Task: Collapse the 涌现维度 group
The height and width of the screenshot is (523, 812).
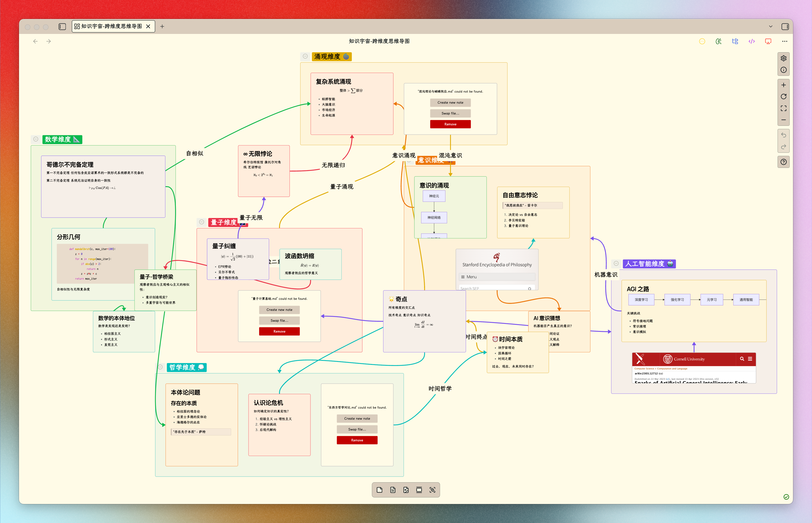Action: pos(305,56)
